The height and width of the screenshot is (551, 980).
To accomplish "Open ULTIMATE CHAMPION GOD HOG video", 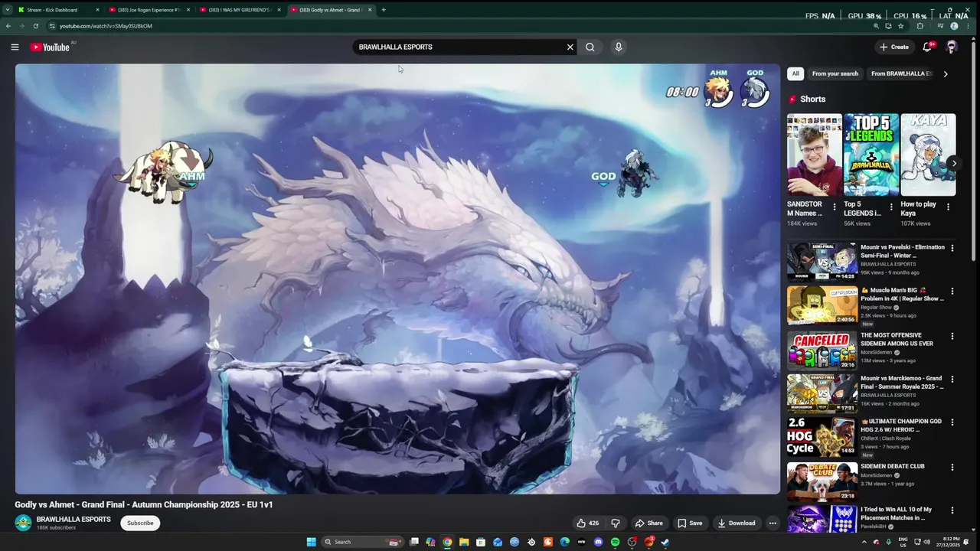I will tap(822, 437).
